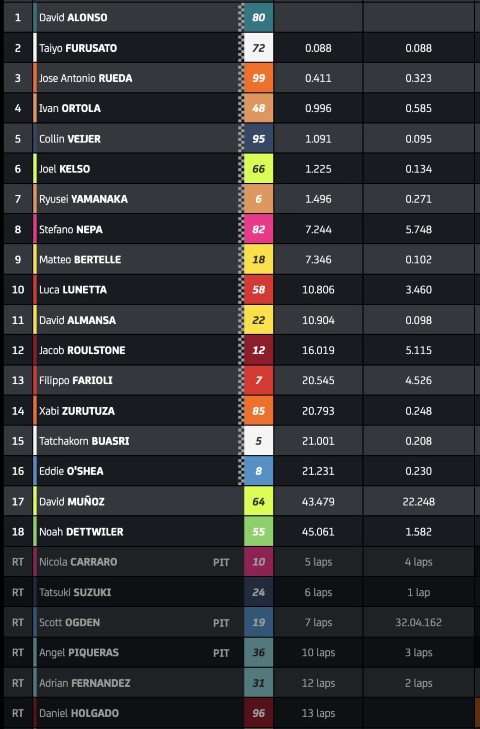The image size is (480, 729).
Task: Click Tatsuki SUZUKI's name
Action: tap(75, 592)
